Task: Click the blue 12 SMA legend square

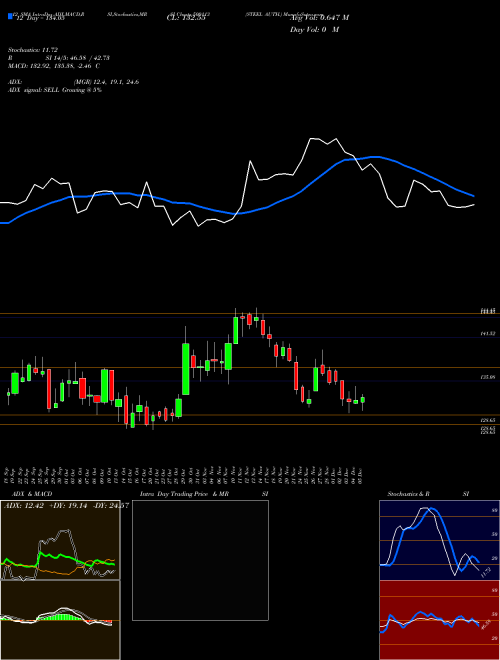Action: (x=10, y=16)
